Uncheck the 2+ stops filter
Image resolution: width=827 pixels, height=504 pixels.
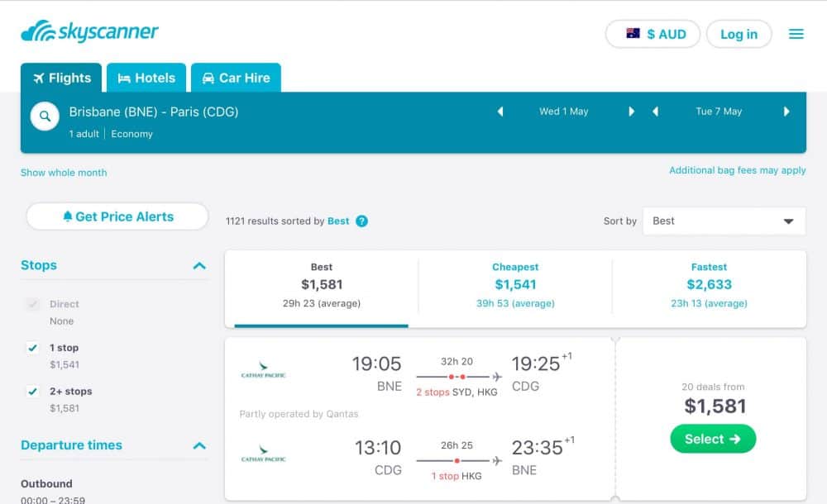33,392
